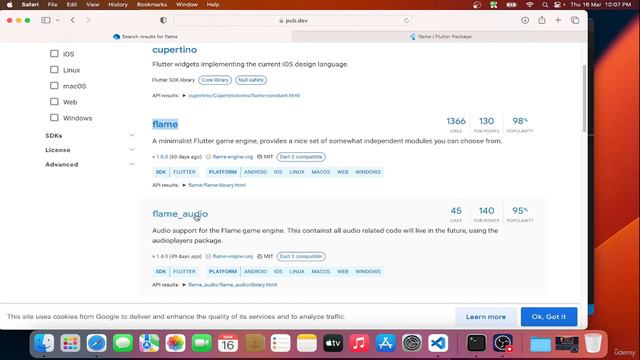The width and height of the screenshot is (640, 360).
Task: Open Trash in the Dock
Action: click(593, 343)
